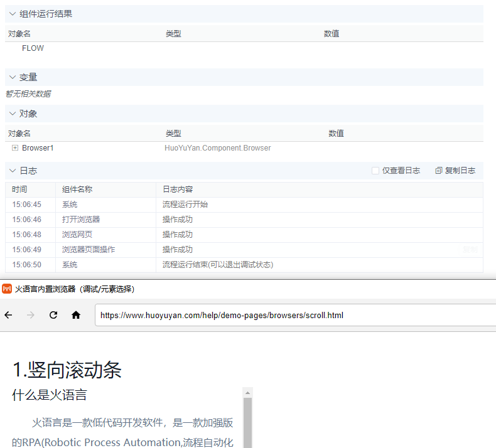Reload the page in built-in browser
The height and width of the screenshot is (448, 496).
[53, 315]
